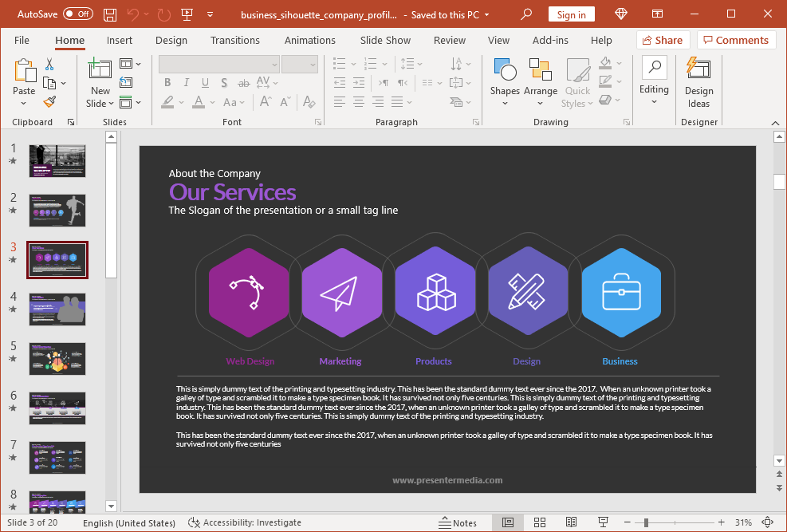Start slideshow from beginning in quick access toolbar
The height and width of the screenshot is (532, 787).
click(187, 14)
